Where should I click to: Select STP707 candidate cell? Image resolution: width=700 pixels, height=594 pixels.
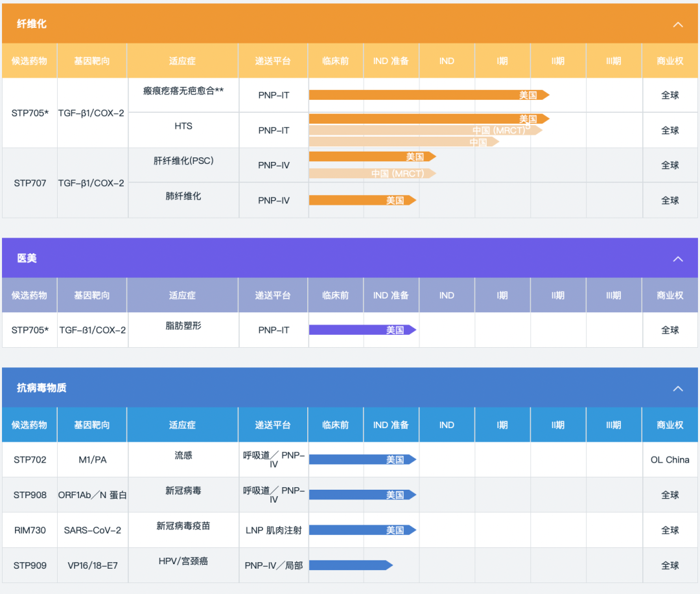point(30,183)
